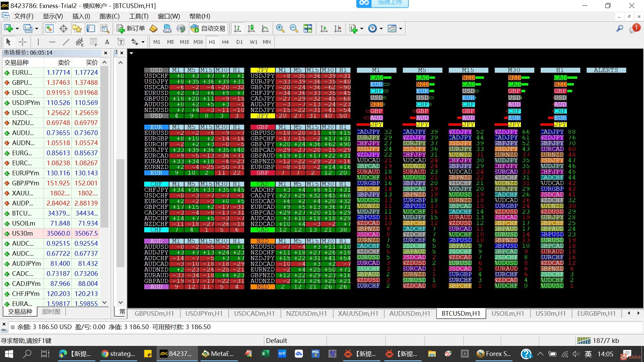This screenshot has height=362, width=644.
Task: Open the Insert (插入) menu
Action: (x=81, y=16)
